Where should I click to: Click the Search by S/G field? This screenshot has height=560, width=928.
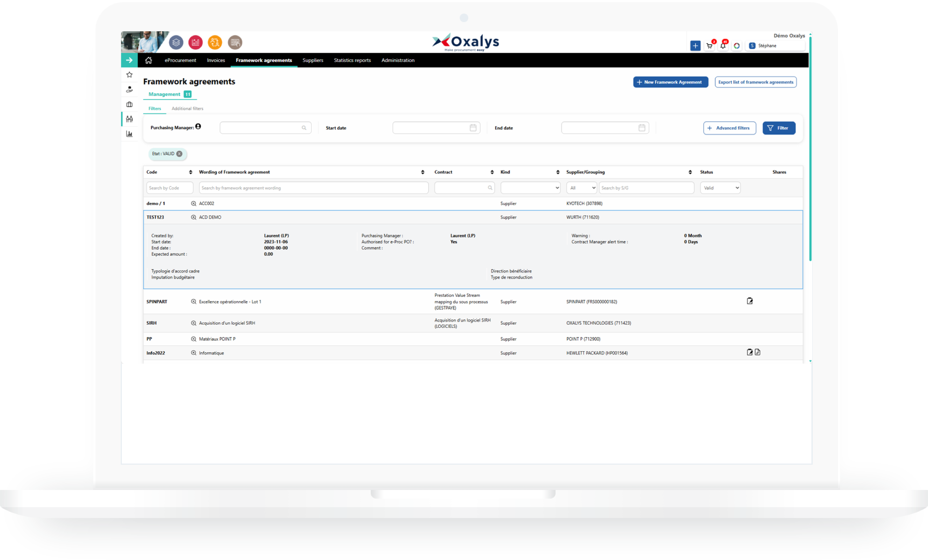pos(646,188)
